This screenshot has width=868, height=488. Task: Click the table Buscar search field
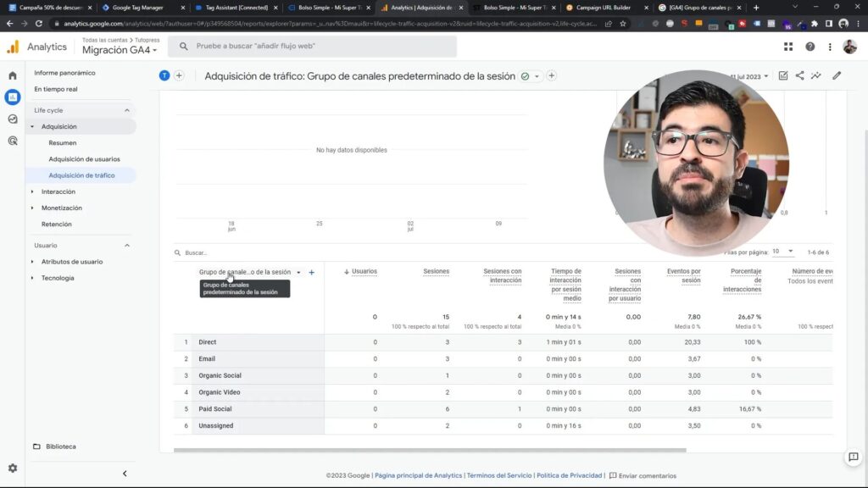tap(196, 252)
